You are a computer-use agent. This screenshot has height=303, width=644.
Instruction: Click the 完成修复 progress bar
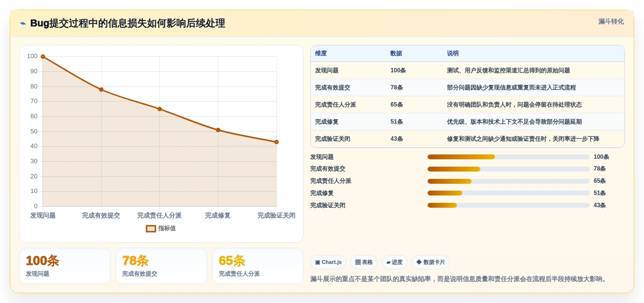pos(509,193)
